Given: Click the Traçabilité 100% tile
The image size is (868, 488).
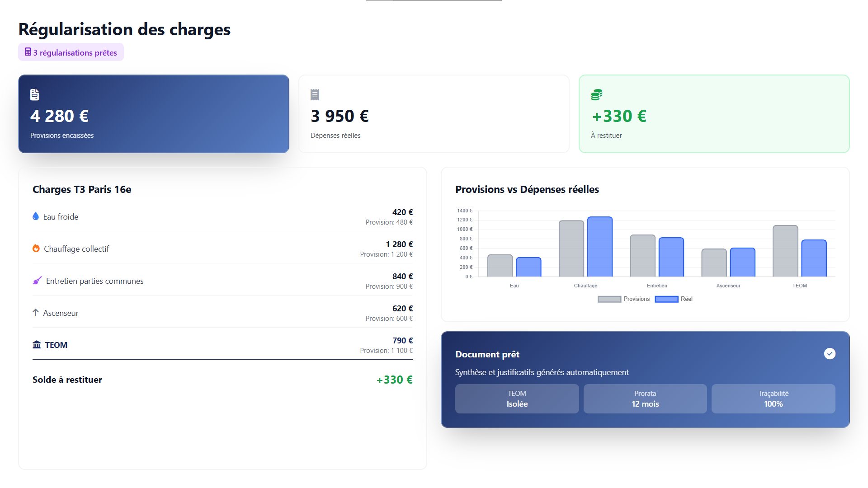Looking at the screenshot, I should tap(774, 399).
